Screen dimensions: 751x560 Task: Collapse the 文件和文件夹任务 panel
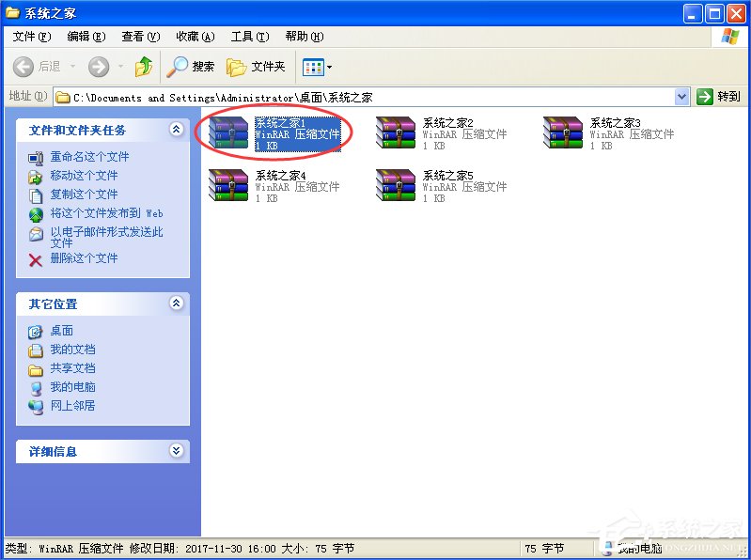176,130
